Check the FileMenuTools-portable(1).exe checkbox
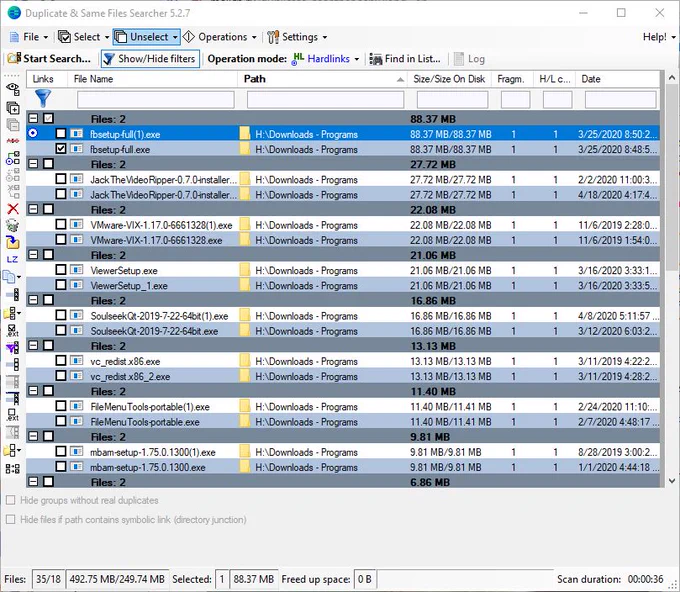The width and height of the screenshot is (680, 592). (x=61, y=406)
